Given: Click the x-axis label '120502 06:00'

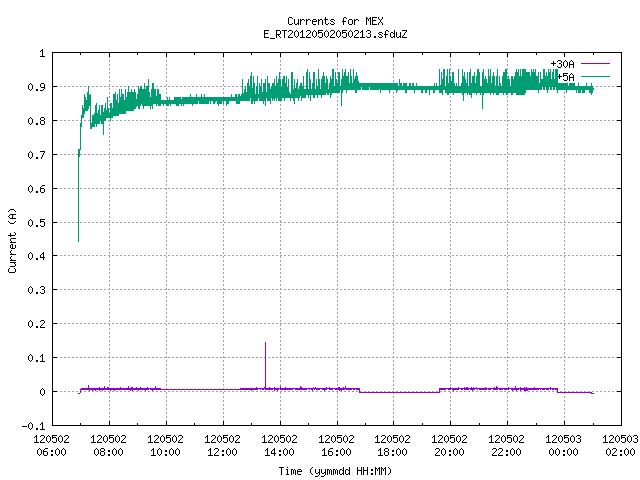Looking at the screenshot, I should click(51, 445).
